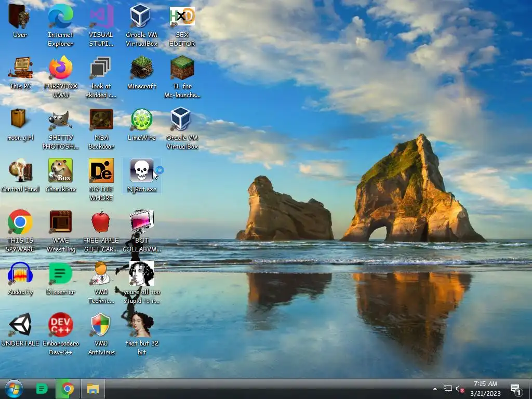Select the VM0 Technic... icon

(100, 273)
